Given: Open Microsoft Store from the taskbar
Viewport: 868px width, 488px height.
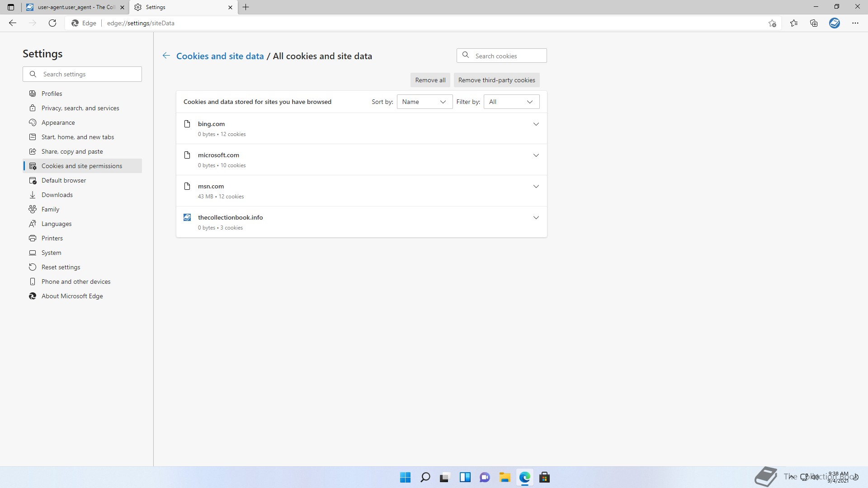Looking at the screenshot, I should [545, 477].
